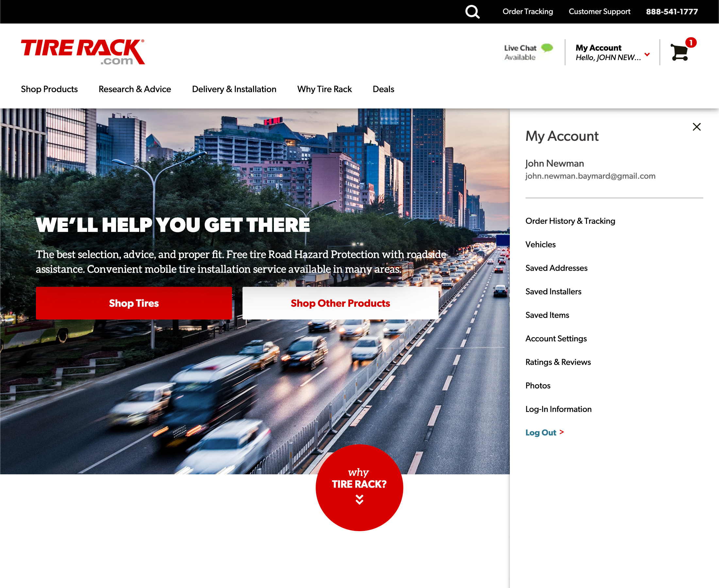This screenshot has width=719, height=588.
Task: Click the red Log Out arrow
Action: pyautogui.click(x=561, y=432)
